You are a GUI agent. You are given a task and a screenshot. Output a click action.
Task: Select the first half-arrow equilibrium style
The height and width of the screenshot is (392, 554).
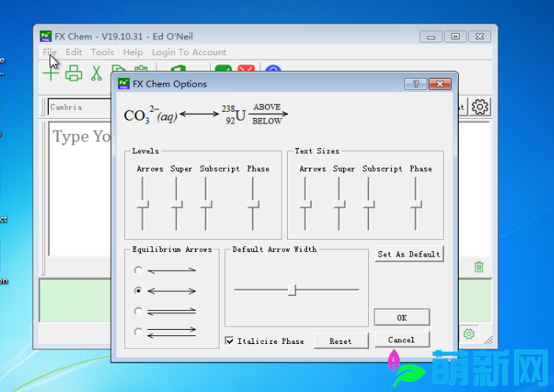tap(138, 271)
